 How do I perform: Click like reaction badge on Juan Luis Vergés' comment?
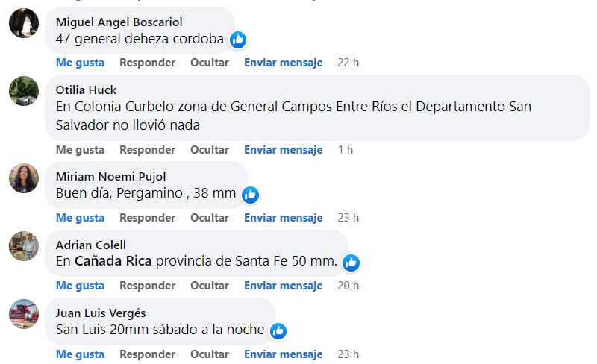pos(278,330)
